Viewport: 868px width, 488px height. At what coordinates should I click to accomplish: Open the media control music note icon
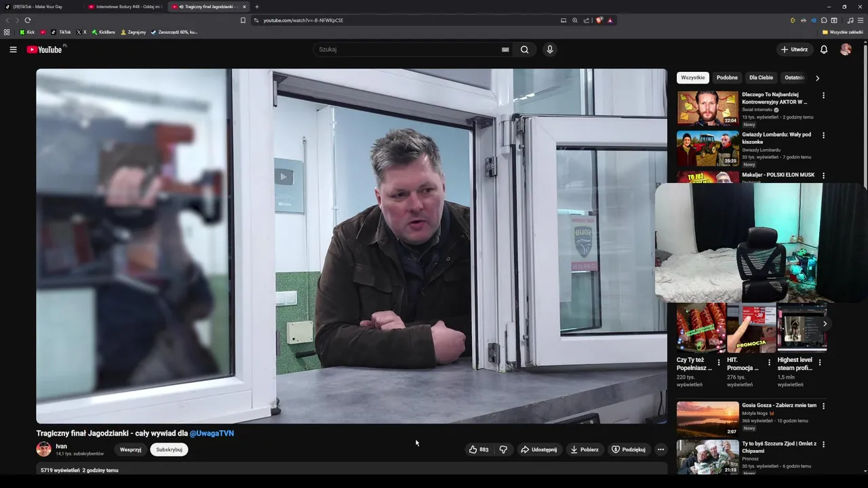pos(850,20)
